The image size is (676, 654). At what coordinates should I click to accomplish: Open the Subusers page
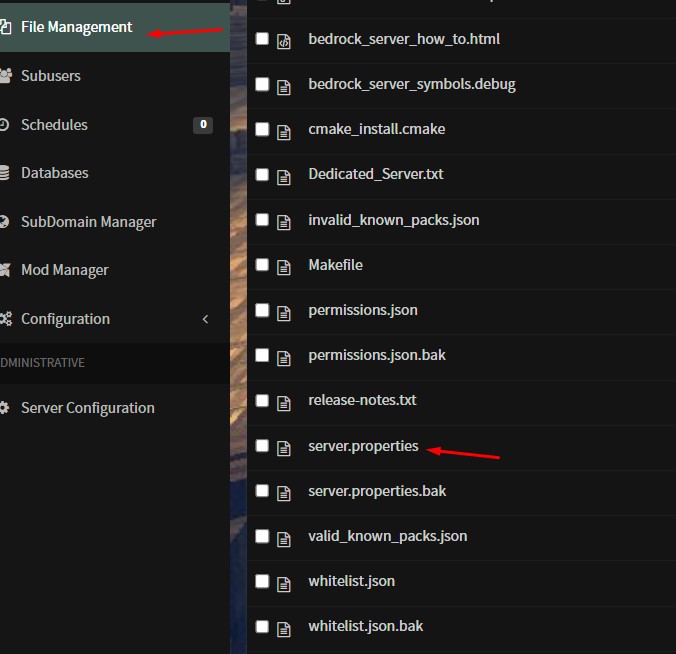pyautogui.click(x=51, y=76)
